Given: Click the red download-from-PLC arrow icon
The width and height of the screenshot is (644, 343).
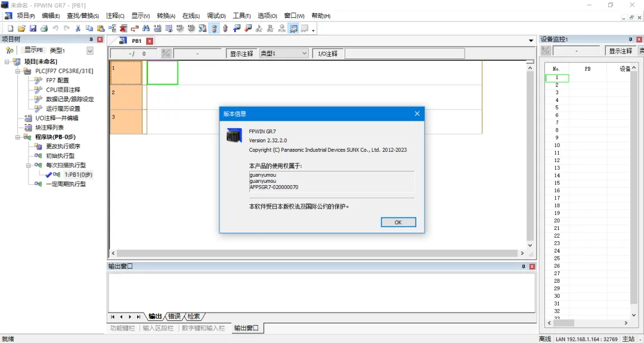Looking at the screenshot, I should 247,29.
